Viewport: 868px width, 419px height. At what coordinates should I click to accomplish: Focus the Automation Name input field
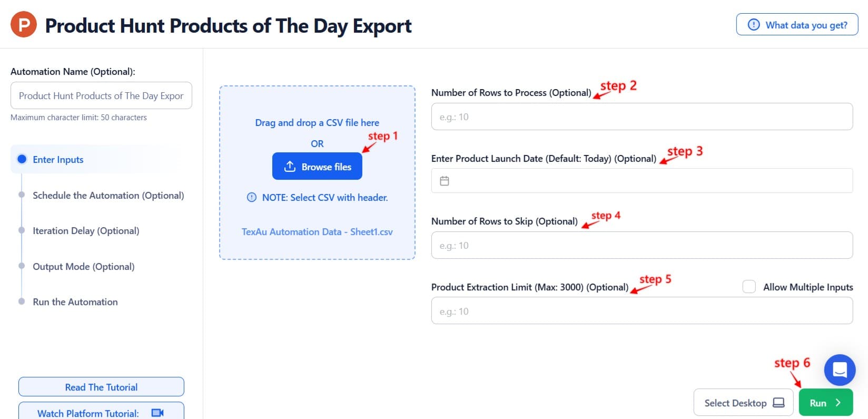pos(101,95)
